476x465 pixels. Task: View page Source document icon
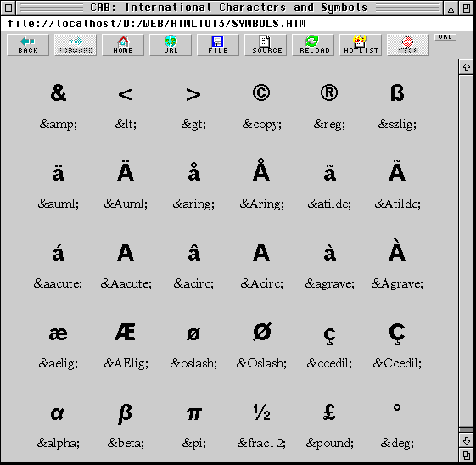coord(266,45)
